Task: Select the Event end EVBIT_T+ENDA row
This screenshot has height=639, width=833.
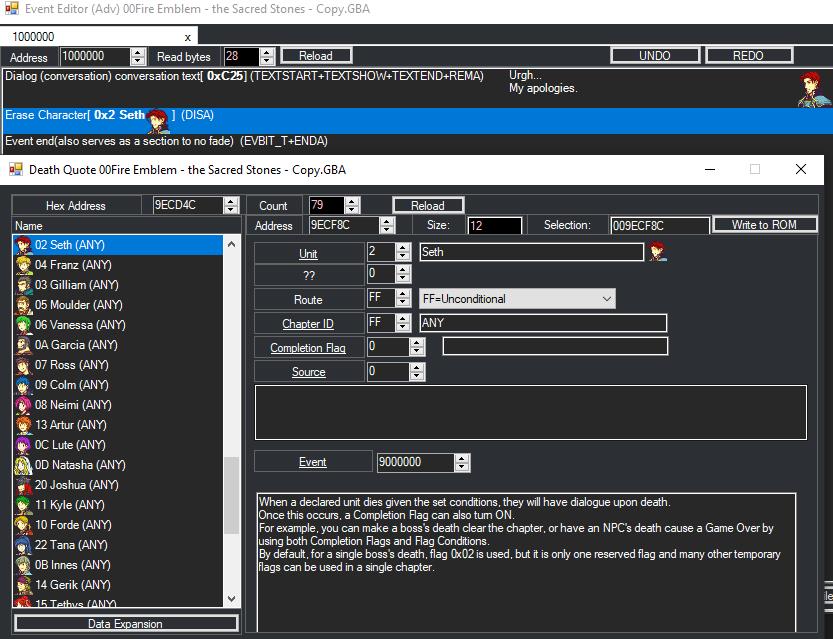Action: tap(416, 141)
